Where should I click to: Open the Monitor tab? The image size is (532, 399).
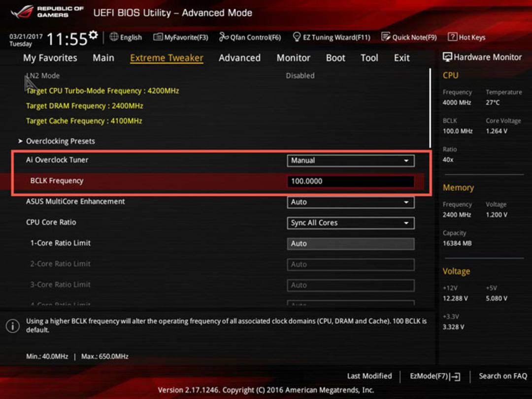tap(294, 58)
